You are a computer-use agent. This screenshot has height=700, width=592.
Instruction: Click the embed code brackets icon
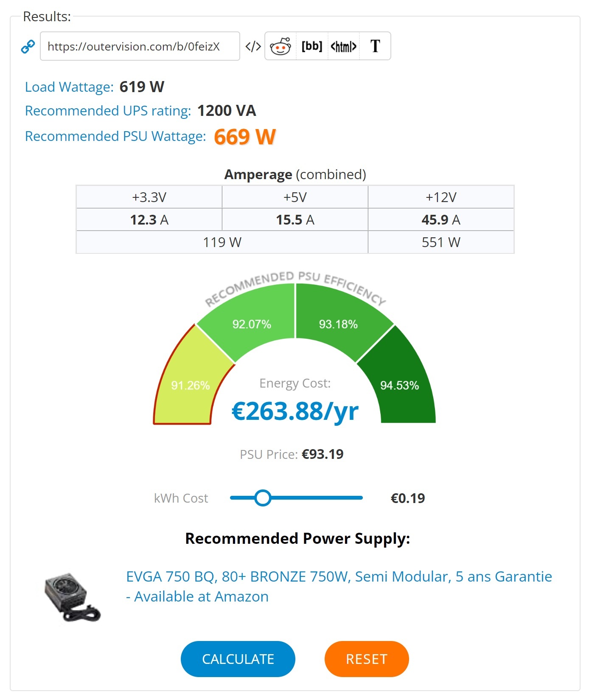point(253,46)
